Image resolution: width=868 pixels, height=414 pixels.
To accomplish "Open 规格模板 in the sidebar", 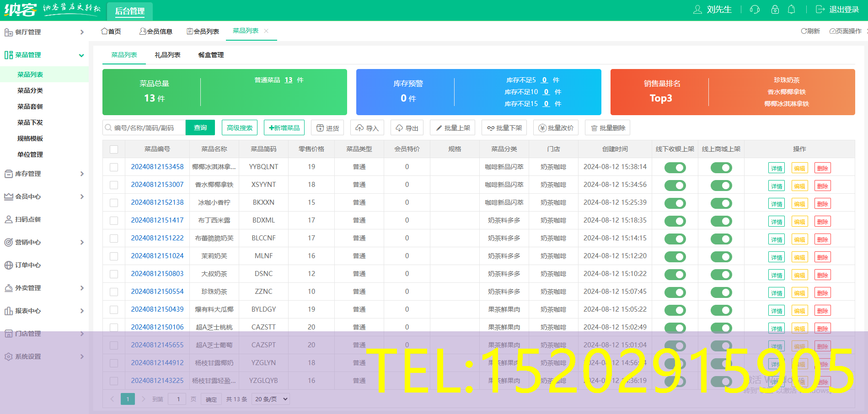I will point(30,138).
